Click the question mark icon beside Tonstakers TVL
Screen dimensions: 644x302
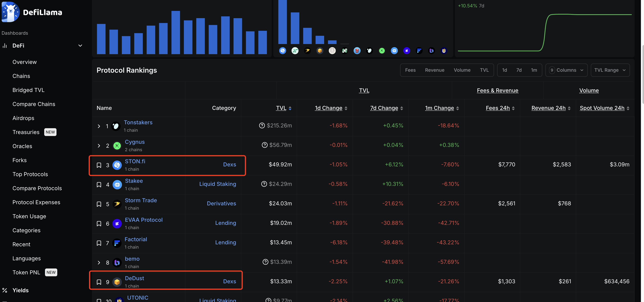point(262,125)
